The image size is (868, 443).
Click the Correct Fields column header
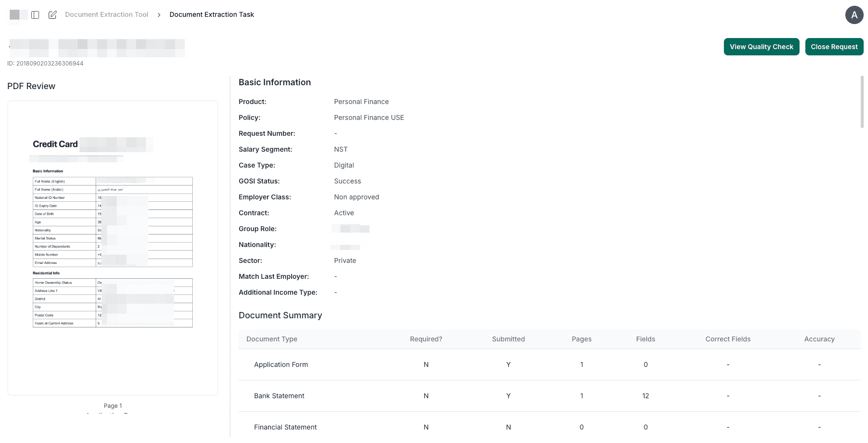(x=728, y=339)
